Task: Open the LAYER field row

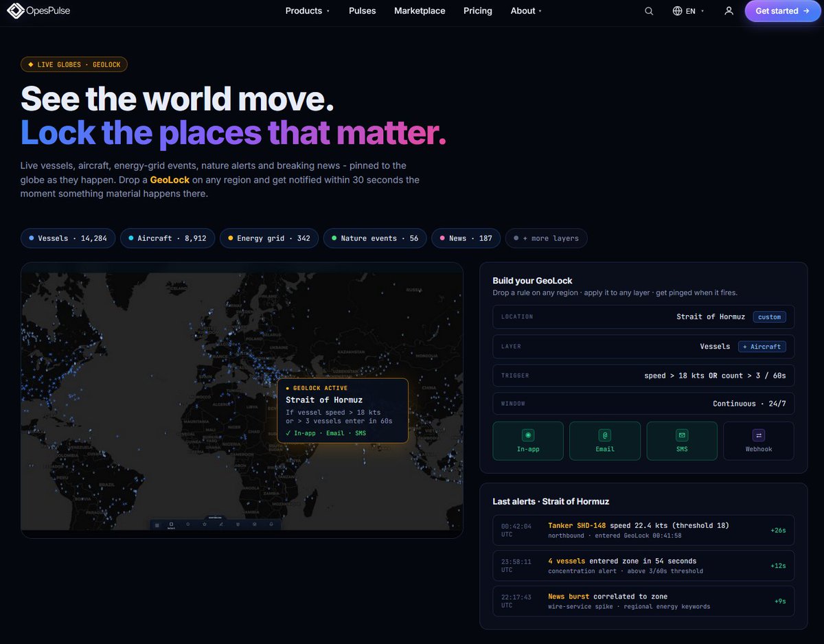Action: [643, 347]
